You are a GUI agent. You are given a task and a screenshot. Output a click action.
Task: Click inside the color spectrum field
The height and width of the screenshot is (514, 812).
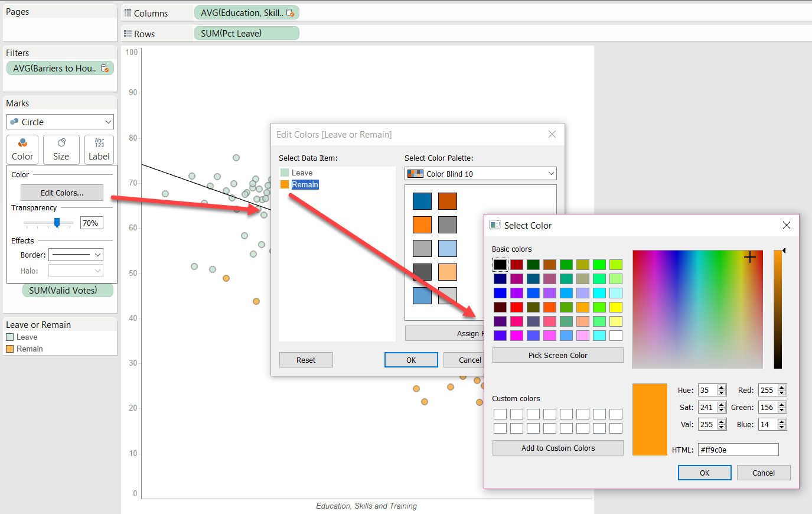pyautogui.click(x=697, y=309)
